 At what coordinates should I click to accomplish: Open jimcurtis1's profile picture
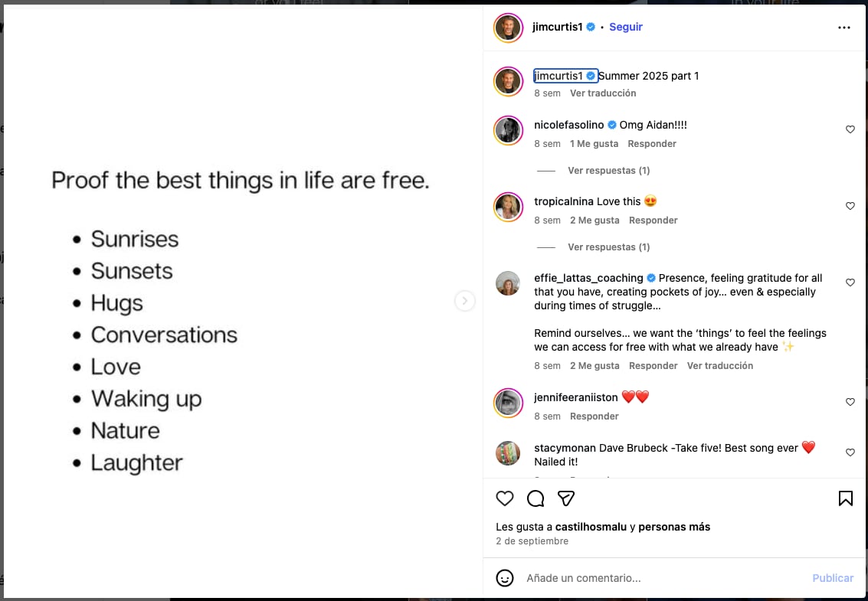pos(508,27)
